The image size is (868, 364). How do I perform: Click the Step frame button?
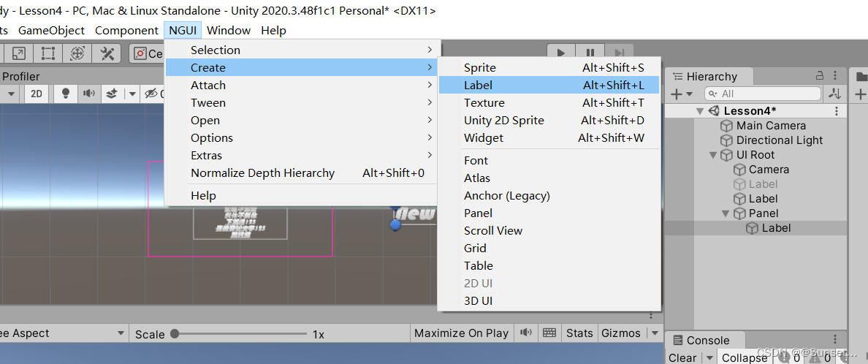619,53
